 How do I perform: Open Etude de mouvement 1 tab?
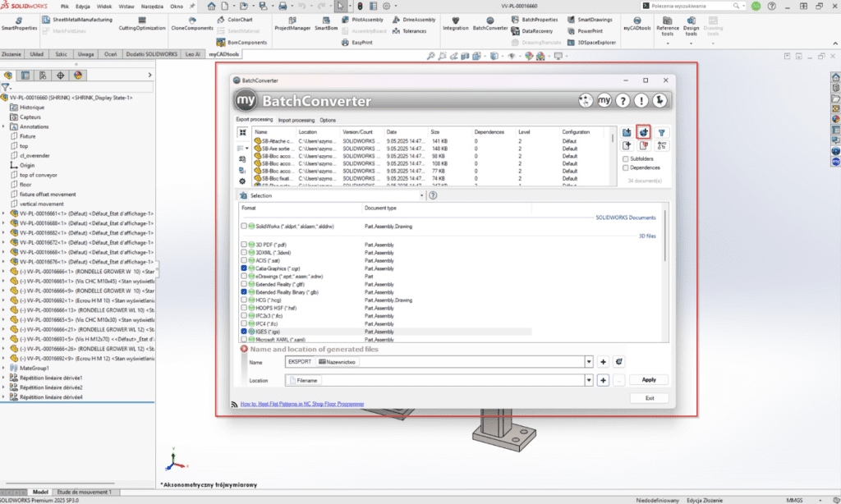85,492
